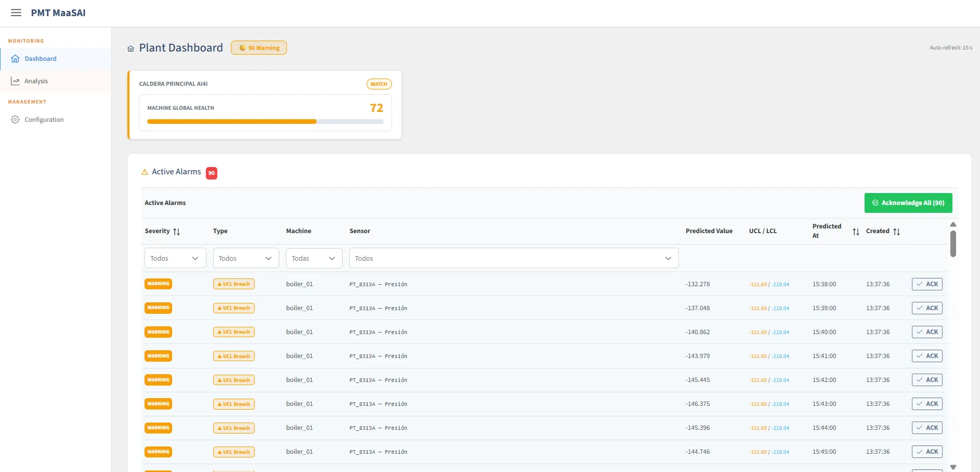Click the Active Alarms warning triangle icon
This screenshot has width=980, height=472.
[145, 172]
